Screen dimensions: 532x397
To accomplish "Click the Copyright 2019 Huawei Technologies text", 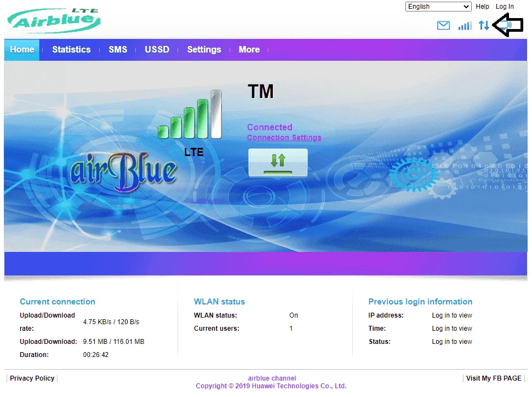I will point(271,386).
